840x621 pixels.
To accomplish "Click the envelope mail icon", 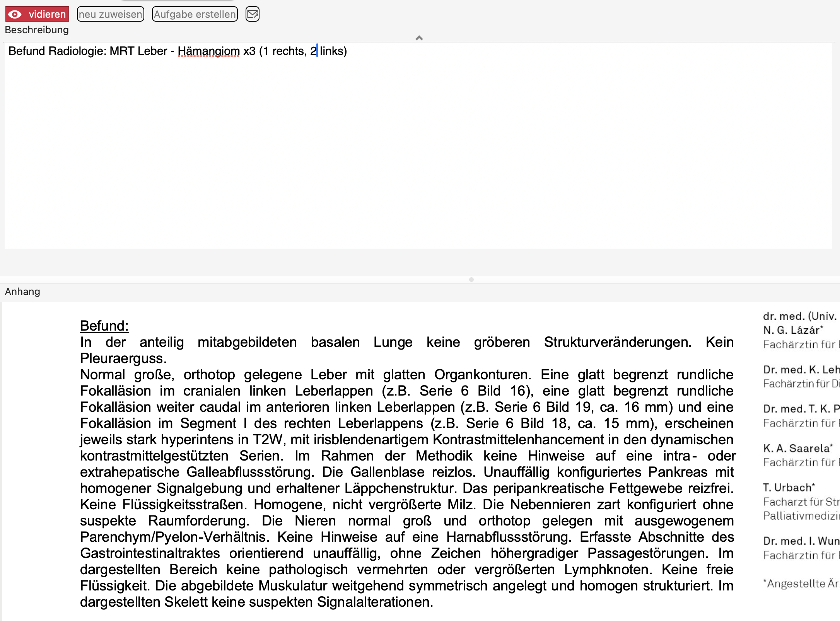I will 253,14.
